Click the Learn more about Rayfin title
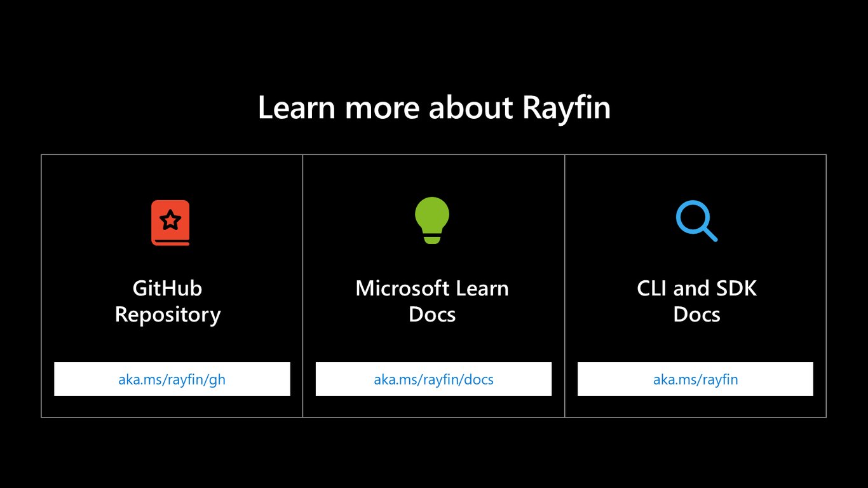868x488 pixels. click(434, 108)
